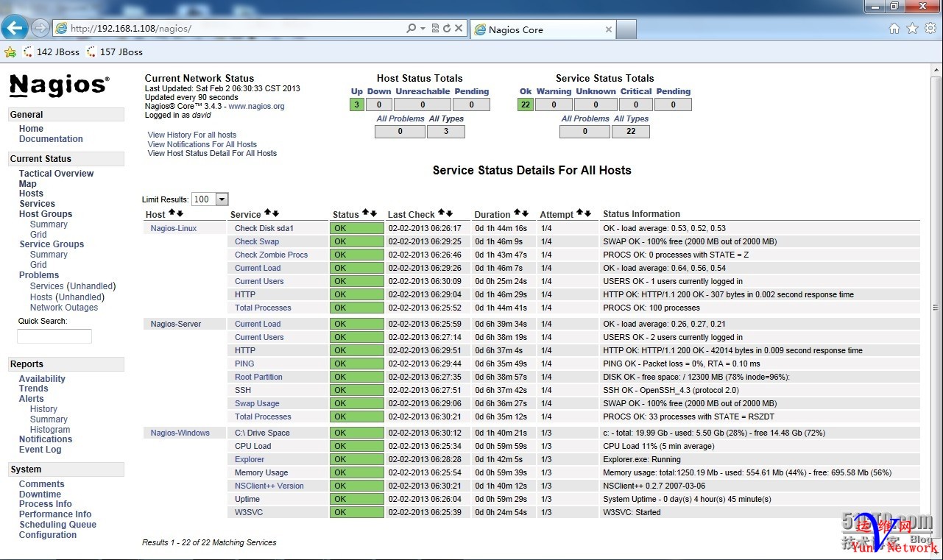Click the search magnifier in address bar
Screen dimensions: 943x560
[412, 29]
